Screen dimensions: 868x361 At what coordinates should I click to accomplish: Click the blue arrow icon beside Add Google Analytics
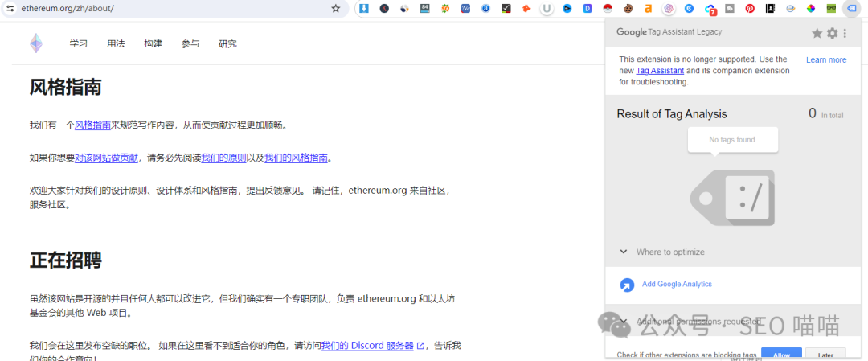click(x=627, y=285)
